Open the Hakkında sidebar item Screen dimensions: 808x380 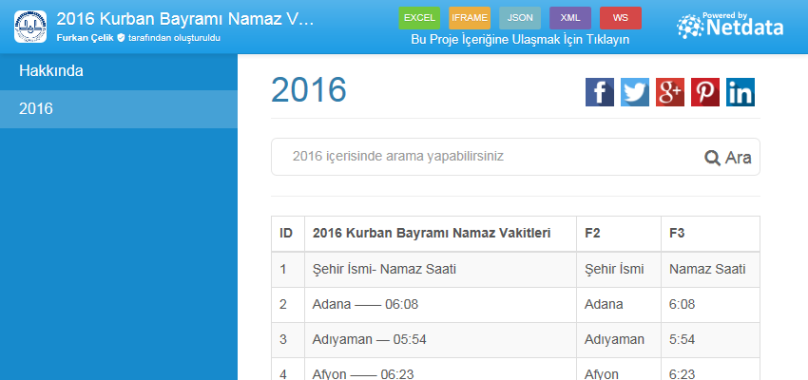[119, 72]
